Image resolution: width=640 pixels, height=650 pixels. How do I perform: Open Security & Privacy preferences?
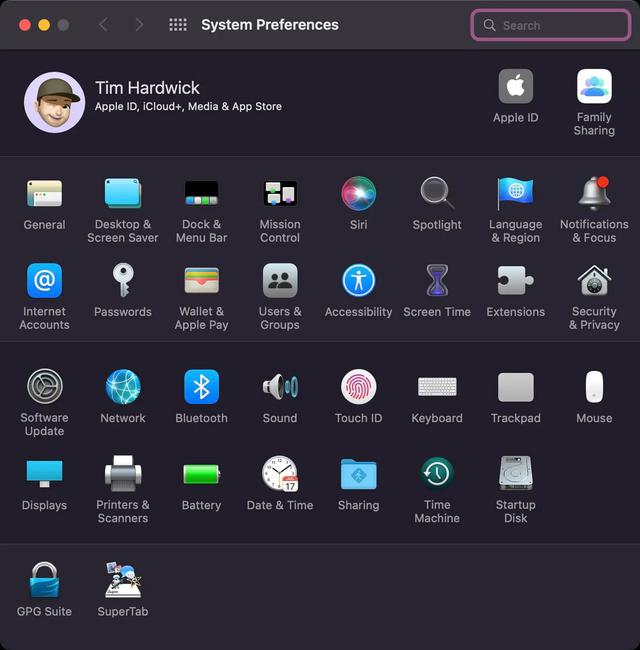(x=594, y=281)
